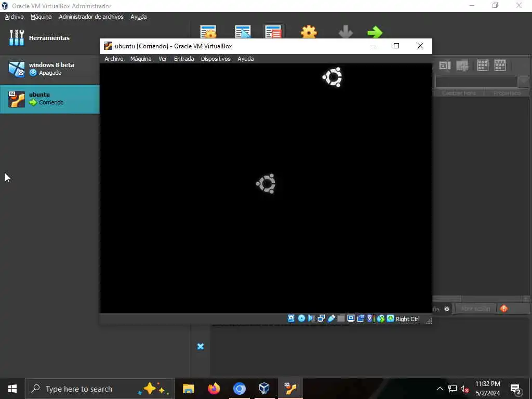Open the log toolbar icon with red lines

(273, 32)
